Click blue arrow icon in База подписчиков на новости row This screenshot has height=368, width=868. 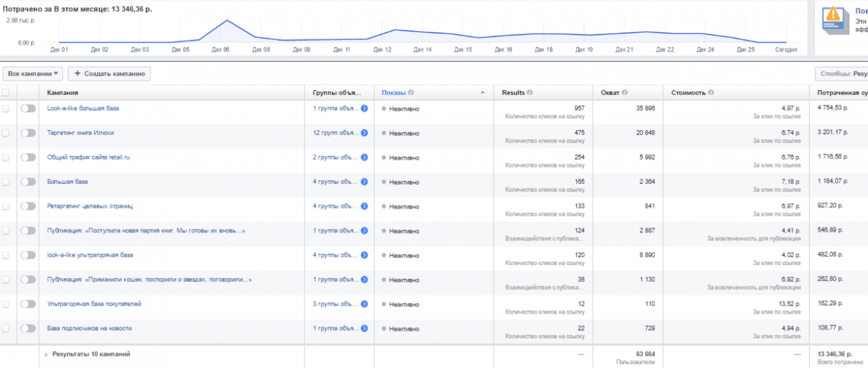[364, 328]
